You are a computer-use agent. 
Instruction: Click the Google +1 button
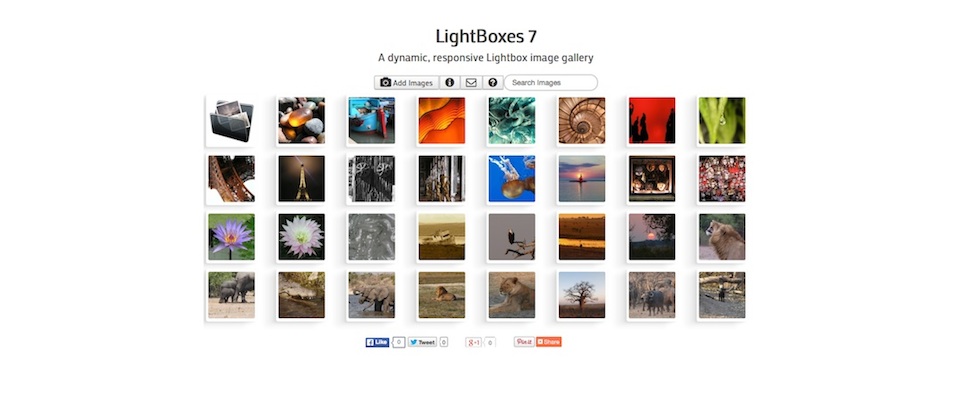pyautogui.click(x=474, y=342)
